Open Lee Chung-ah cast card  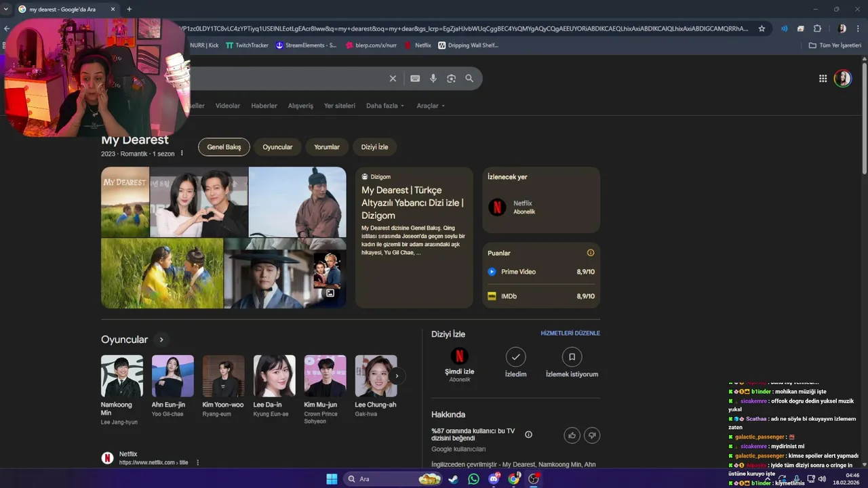tap(376, 386)
